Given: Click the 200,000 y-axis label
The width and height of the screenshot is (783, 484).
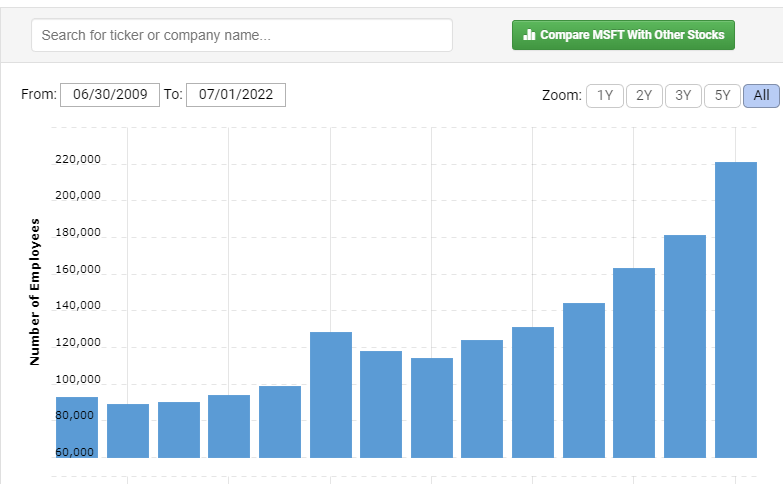Looking at the screenshot, I should [78, 195].
